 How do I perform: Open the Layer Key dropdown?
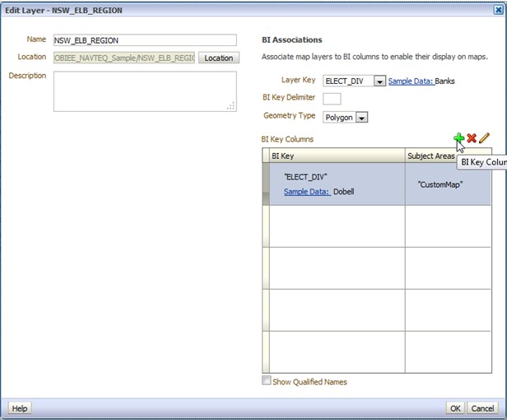[379, 82]
